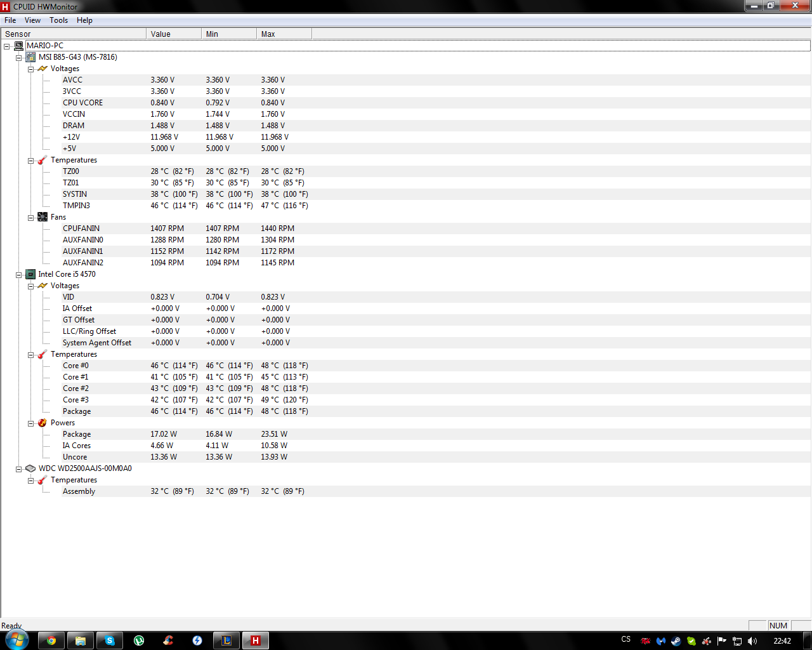Click the HWMonitor icon in the title bar
The width and height of the screenshot is (812, 650).
6,6
